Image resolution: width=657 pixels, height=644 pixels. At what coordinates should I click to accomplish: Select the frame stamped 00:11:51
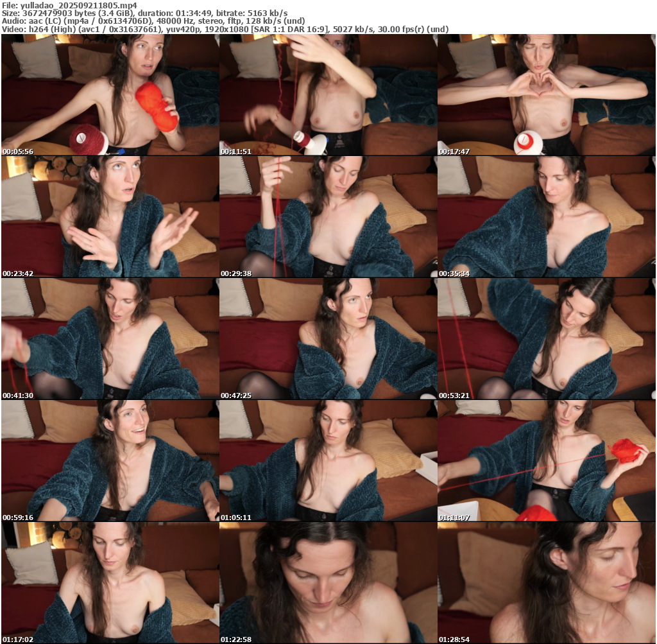[x=328, y=95]
